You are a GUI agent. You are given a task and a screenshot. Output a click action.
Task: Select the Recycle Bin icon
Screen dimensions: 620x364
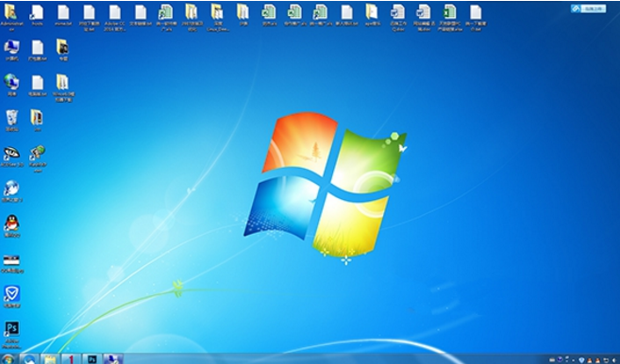12,121
